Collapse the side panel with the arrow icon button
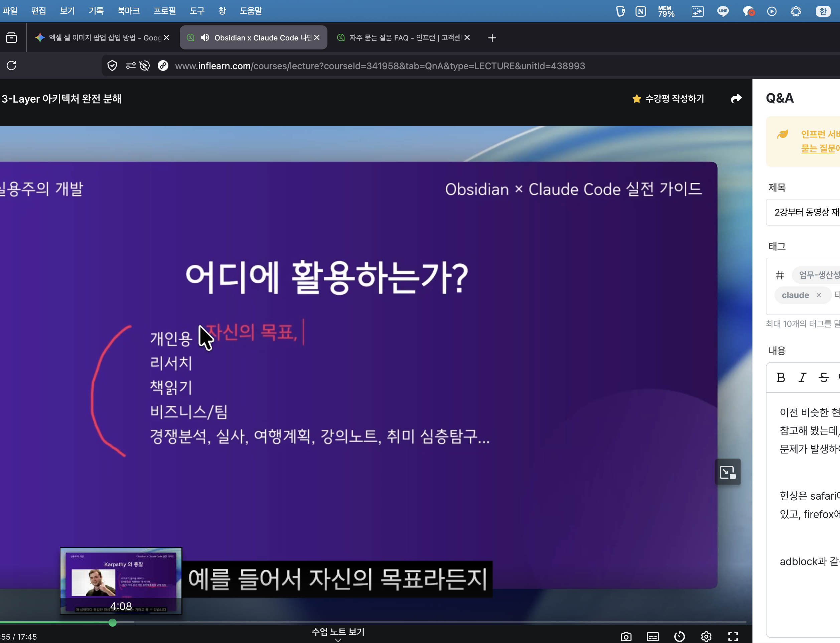Screen dimensions: 840x643 point(727,472)
